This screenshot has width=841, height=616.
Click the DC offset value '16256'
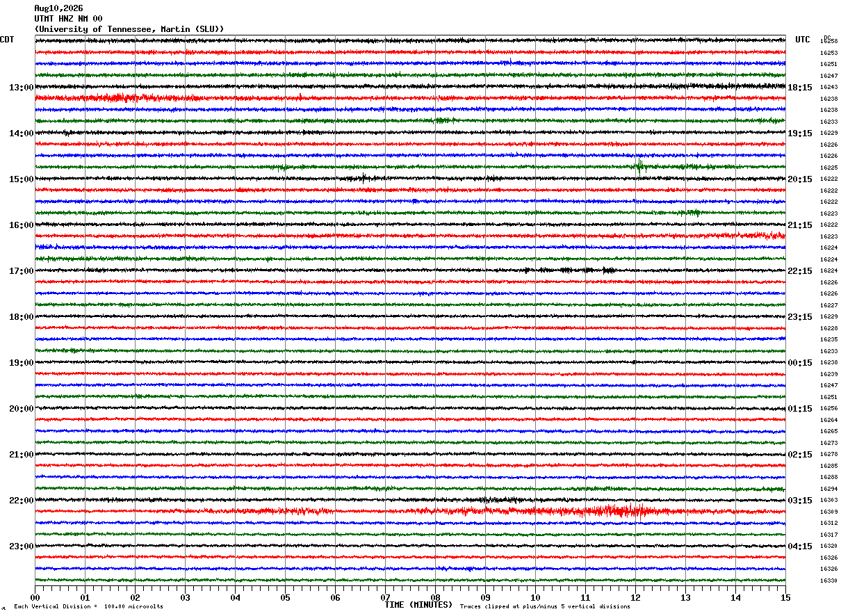pyautogui.click(x=828, y=409)
